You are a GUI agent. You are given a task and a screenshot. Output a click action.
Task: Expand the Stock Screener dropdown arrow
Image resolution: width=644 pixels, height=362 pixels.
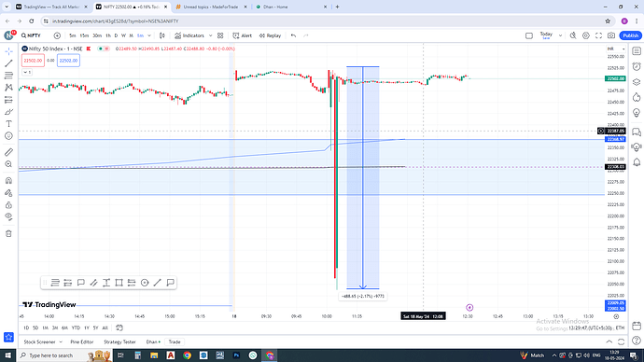click(61, 341)
